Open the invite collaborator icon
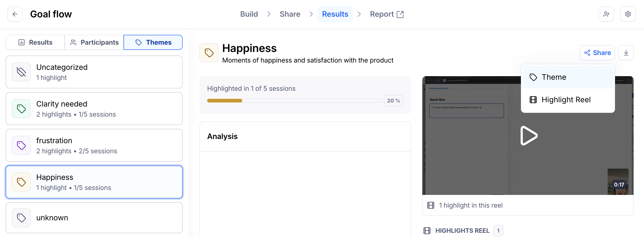 coord(606,14)
